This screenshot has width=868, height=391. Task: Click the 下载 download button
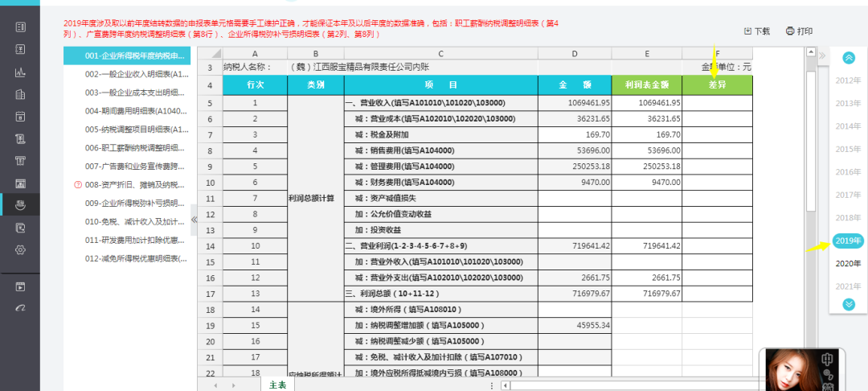[757, 31]
